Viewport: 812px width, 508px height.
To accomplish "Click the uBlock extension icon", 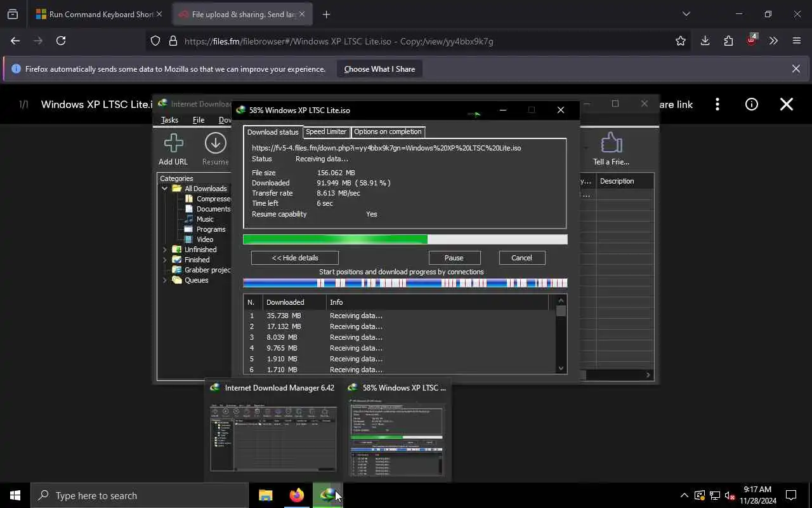I will click(751, 40).
